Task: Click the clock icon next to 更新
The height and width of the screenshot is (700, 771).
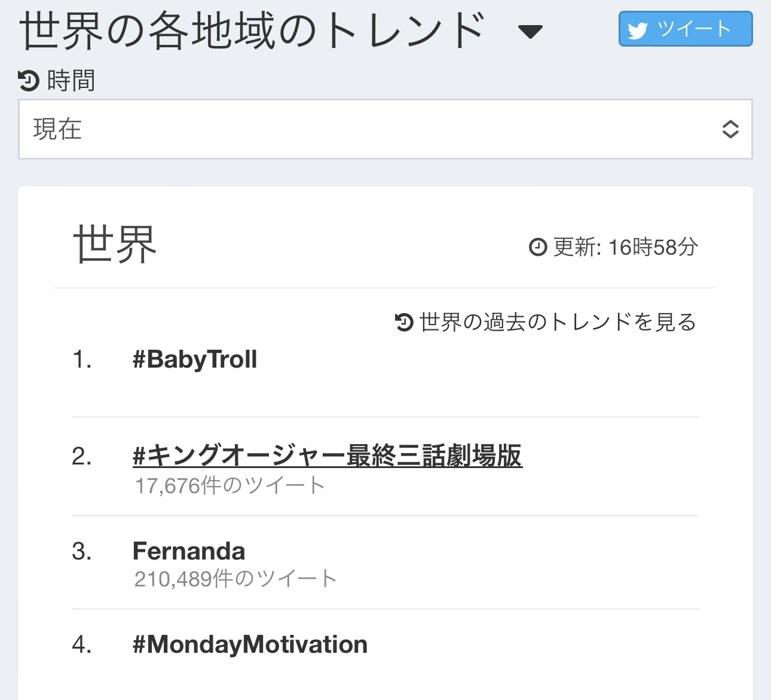Action: [538, 247]
